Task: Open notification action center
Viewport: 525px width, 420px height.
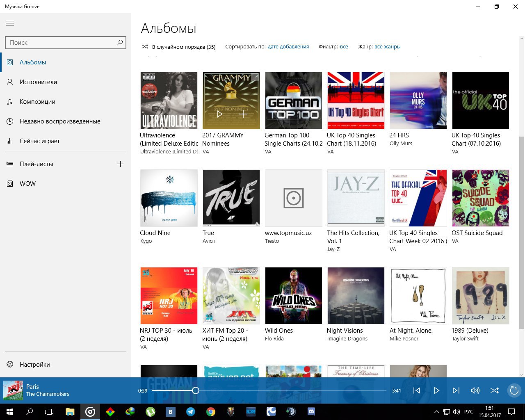Action: coord(511,412)
